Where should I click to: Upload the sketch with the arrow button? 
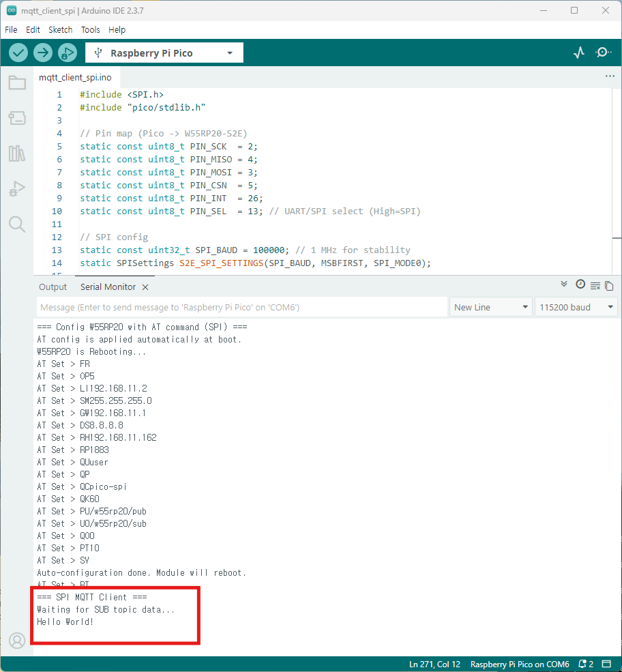[x=43, y=53]
